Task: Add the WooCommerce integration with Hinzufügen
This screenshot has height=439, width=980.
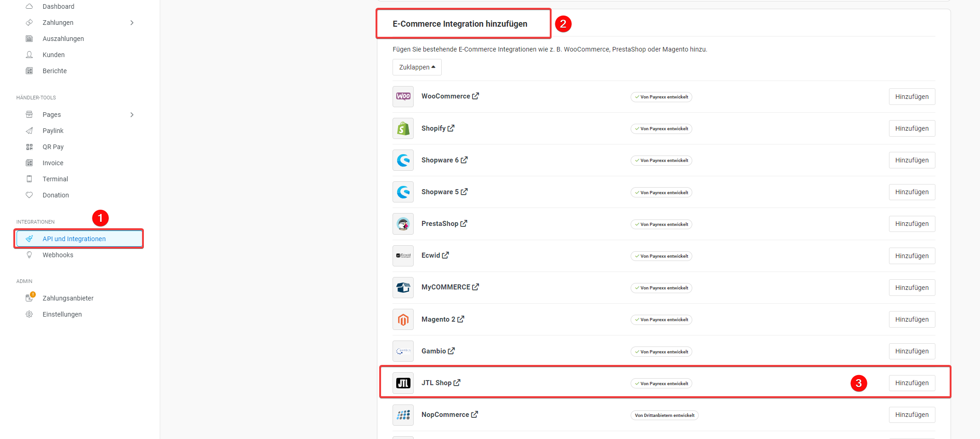Action: point(912,97)
